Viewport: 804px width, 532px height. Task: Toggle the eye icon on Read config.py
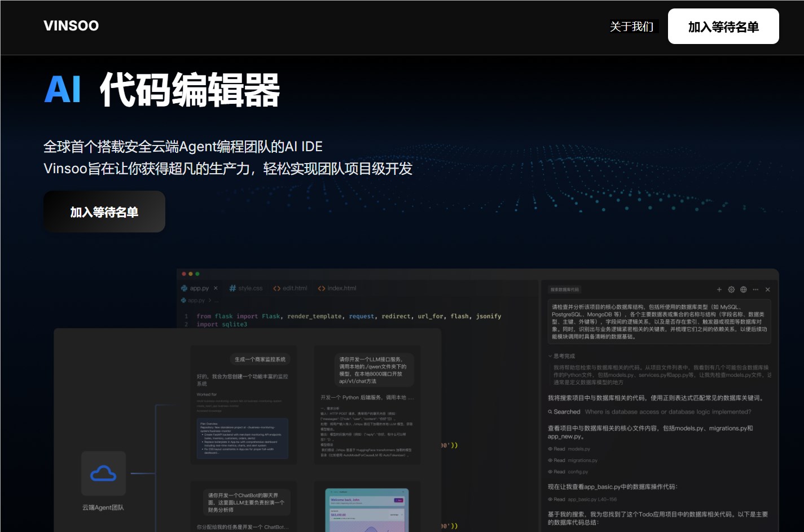click(x=550, y=472)
